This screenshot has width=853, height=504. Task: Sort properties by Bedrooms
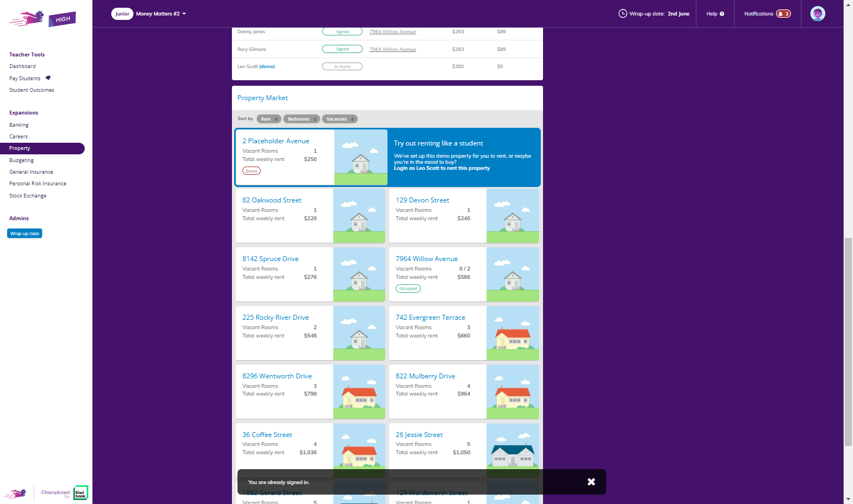click(302, 119)
